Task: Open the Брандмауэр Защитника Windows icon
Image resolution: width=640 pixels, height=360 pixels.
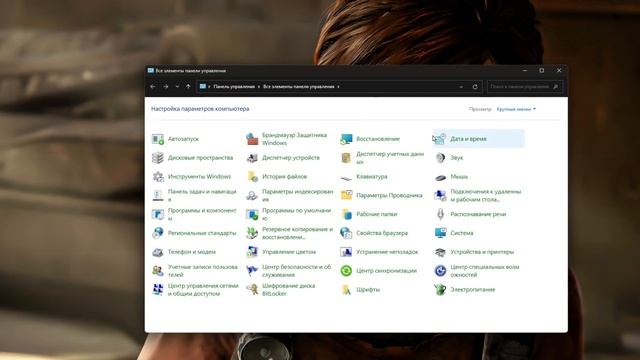Action: click(252, 139)
